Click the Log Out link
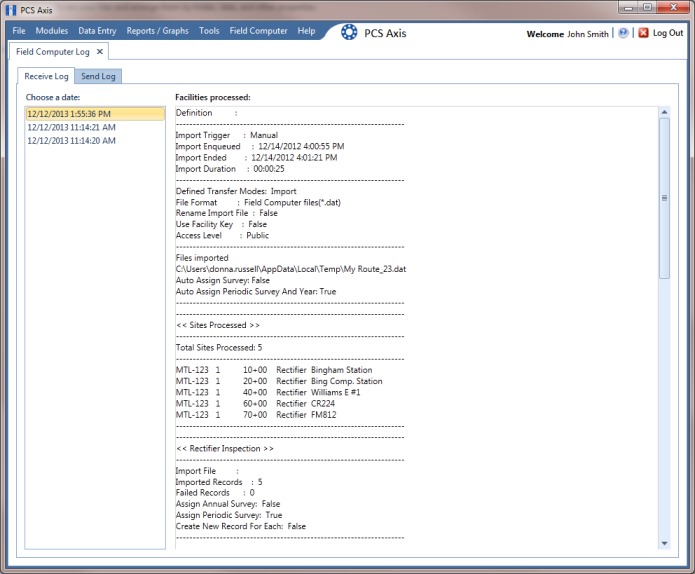 (x=668, y=33)
